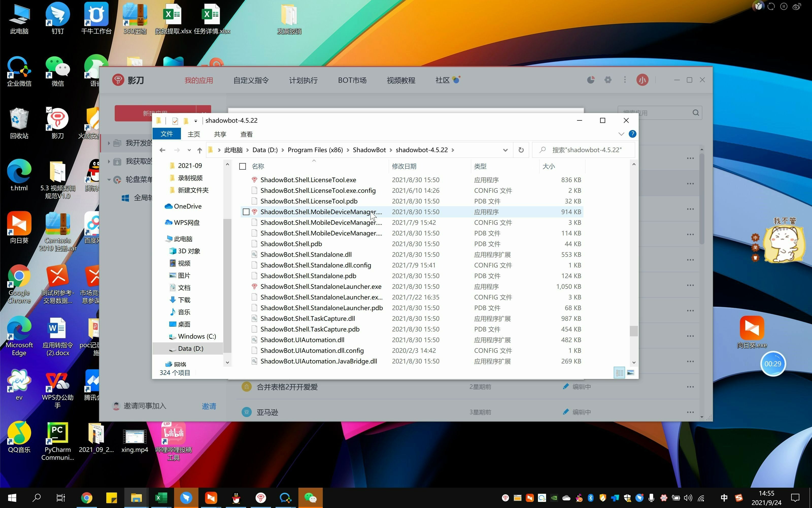Open the Explorer 查看 ribbon tab

(x=247, y=134)
